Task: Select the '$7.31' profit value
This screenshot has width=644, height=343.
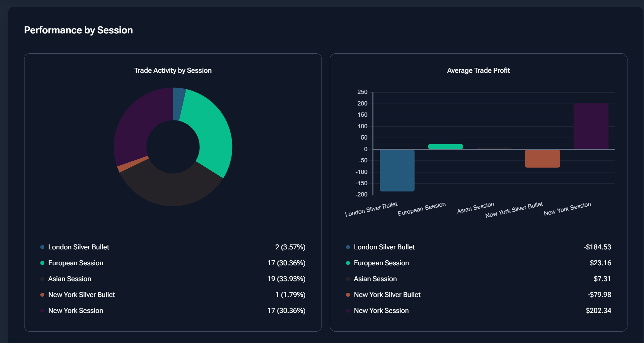Action: pyautogui.click(x=602, y=279)
